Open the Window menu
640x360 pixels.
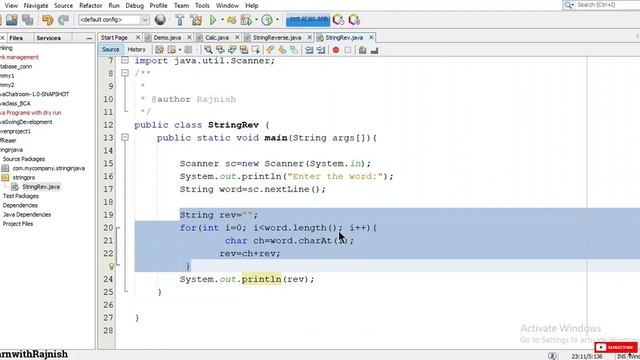[227, 6]
